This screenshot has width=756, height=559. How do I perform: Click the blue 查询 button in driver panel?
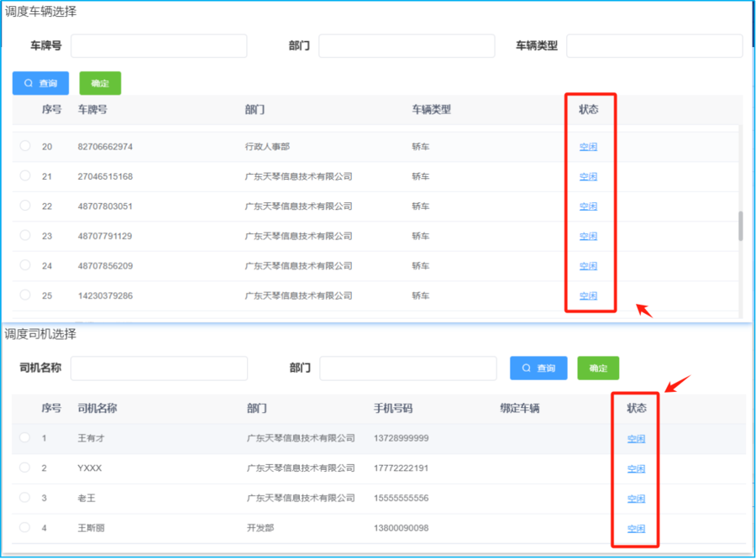pyautogui.click(x=538, y=368)
